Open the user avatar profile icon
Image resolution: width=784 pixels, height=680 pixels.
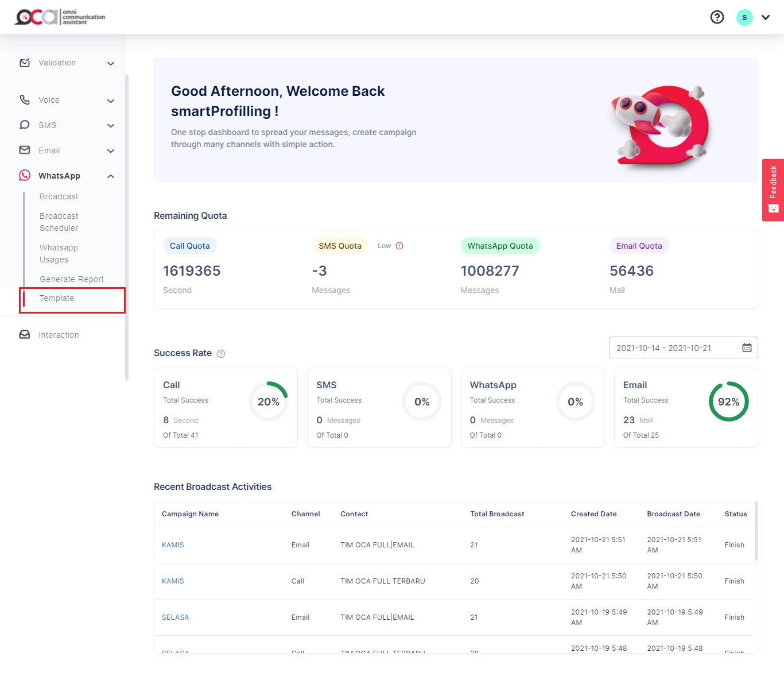(x=744, y=17)
